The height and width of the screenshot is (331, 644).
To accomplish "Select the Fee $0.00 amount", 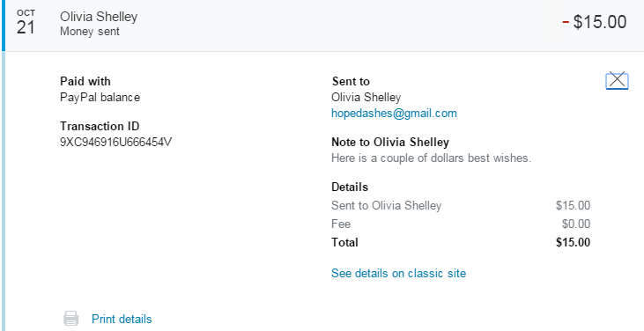I will pyautogui.click(x=576, y=224).
